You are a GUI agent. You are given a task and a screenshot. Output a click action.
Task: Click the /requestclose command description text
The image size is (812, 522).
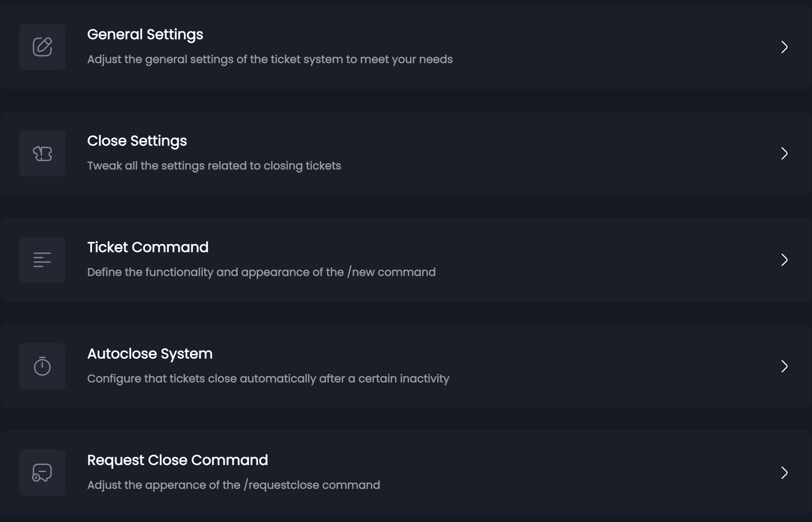pos(233,485)
